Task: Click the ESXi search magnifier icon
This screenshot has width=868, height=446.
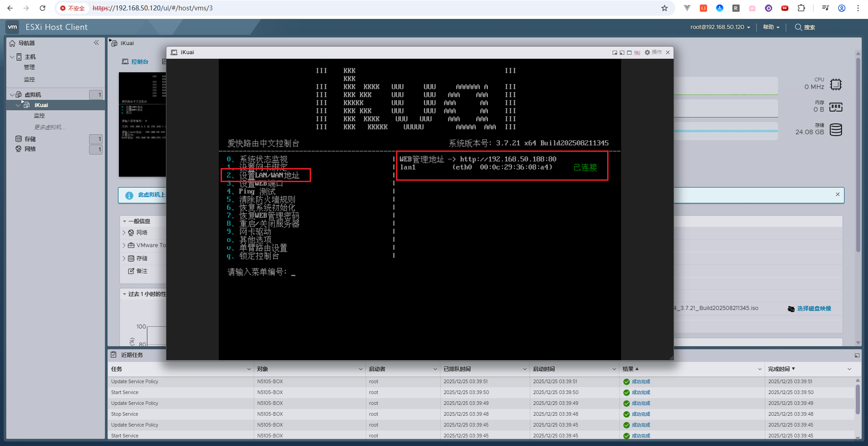Action: pyautogui.click(x=798, y=27)
